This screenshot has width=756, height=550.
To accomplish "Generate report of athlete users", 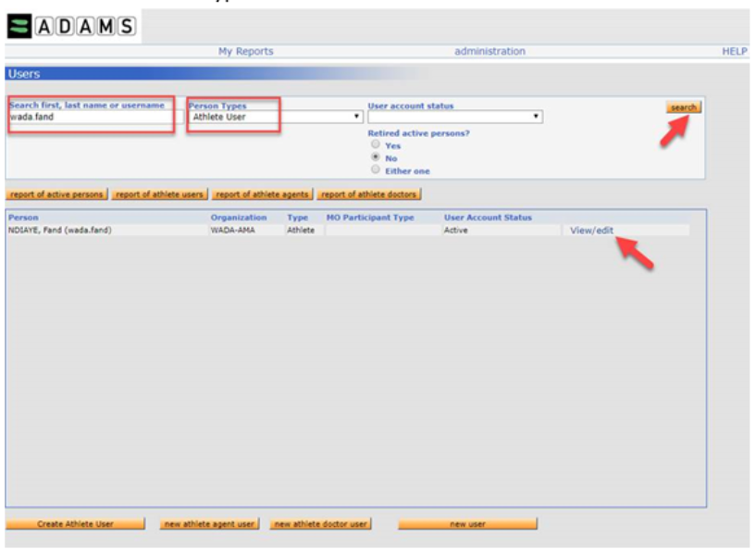I will coord(159,194).
